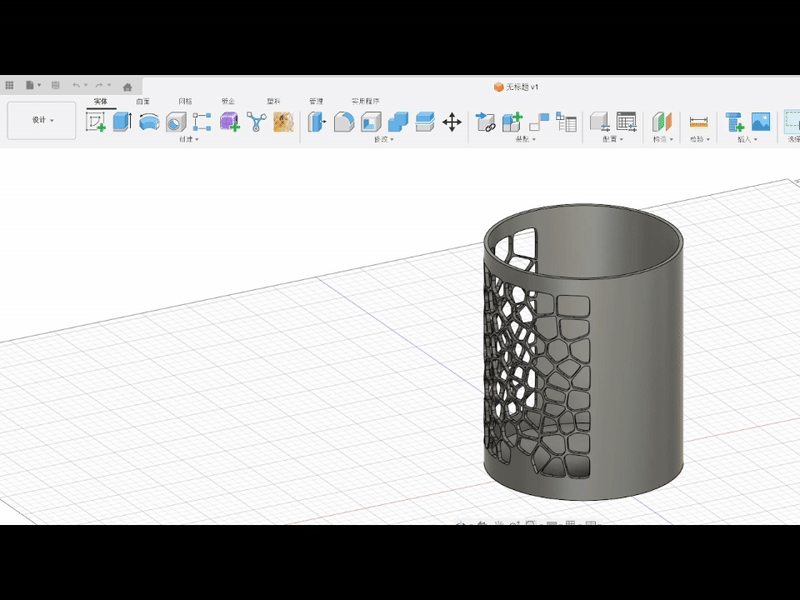Select the Offset Plane construct tool
Screen dimensions: 800x600
pyautogui.click(x=662, y=122)
